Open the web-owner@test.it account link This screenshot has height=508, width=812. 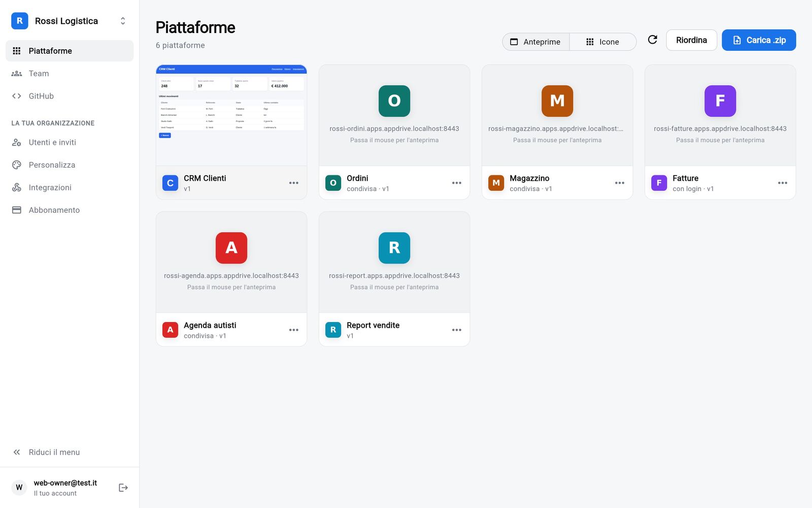coord(65,488)
